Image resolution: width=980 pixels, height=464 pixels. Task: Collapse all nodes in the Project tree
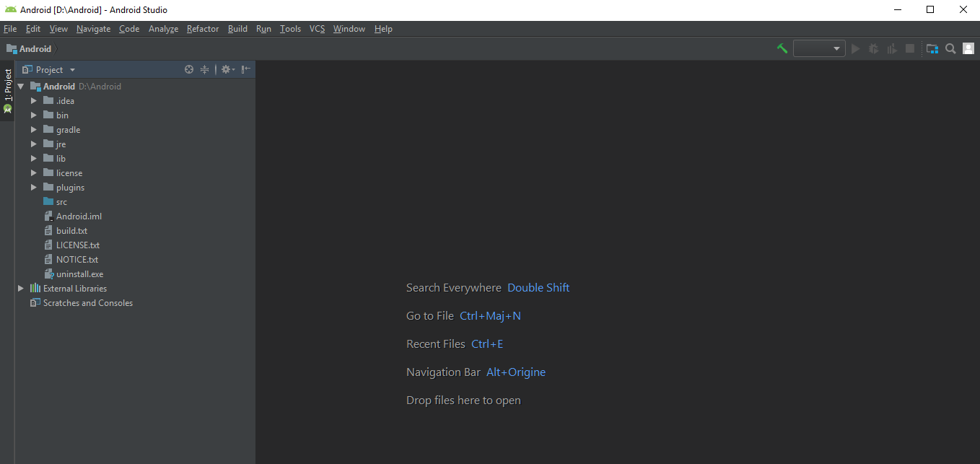204,69
